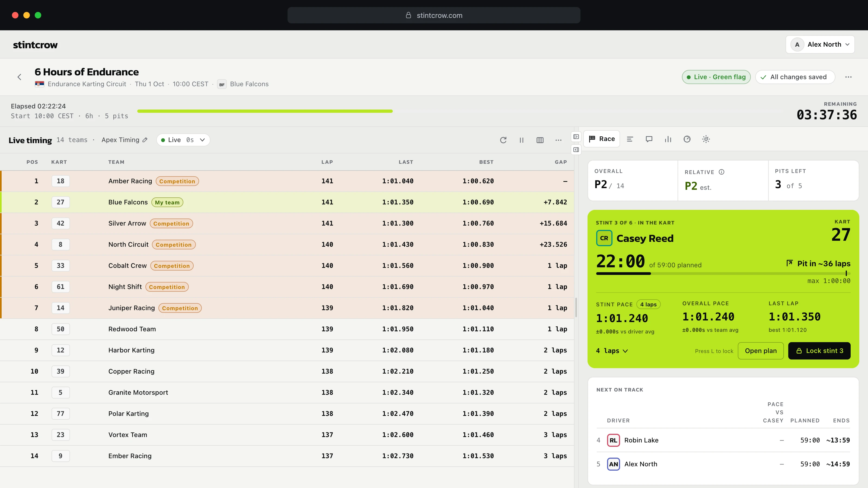Open the gauge pace tab icon
Viewport: 868px width, 488px height.
pyautogui.click(x=687, y=139)
